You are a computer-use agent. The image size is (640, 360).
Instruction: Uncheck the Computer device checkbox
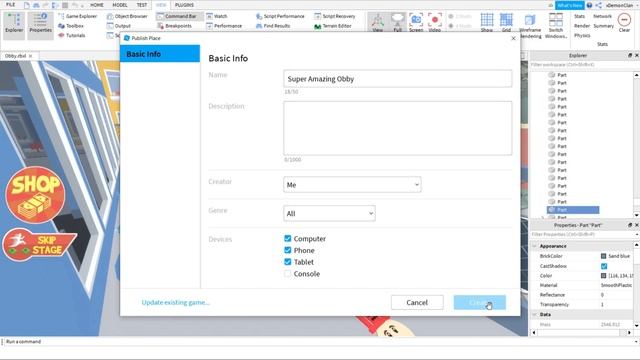pos(287,238)
